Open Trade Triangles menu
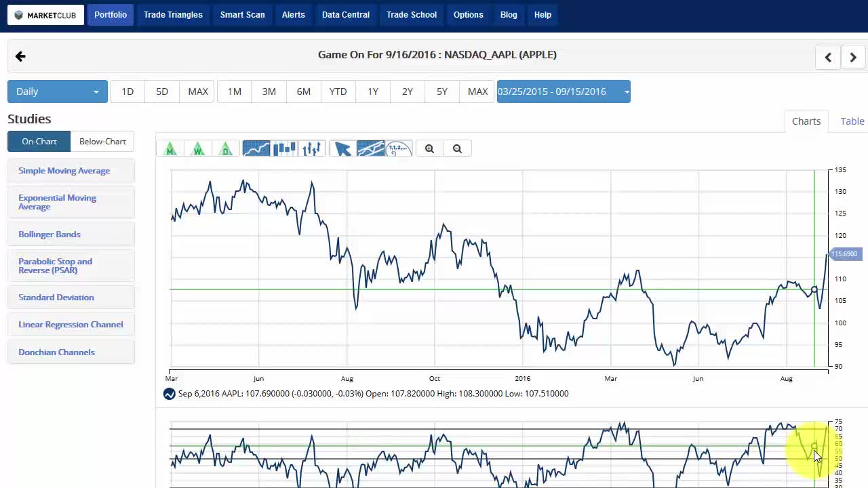 tap(173, 15)
